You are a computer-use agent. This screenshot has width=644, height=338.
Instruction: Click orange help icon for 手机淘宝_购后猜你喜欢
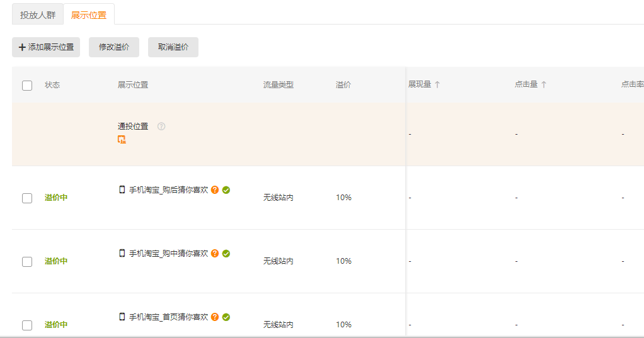215,190
